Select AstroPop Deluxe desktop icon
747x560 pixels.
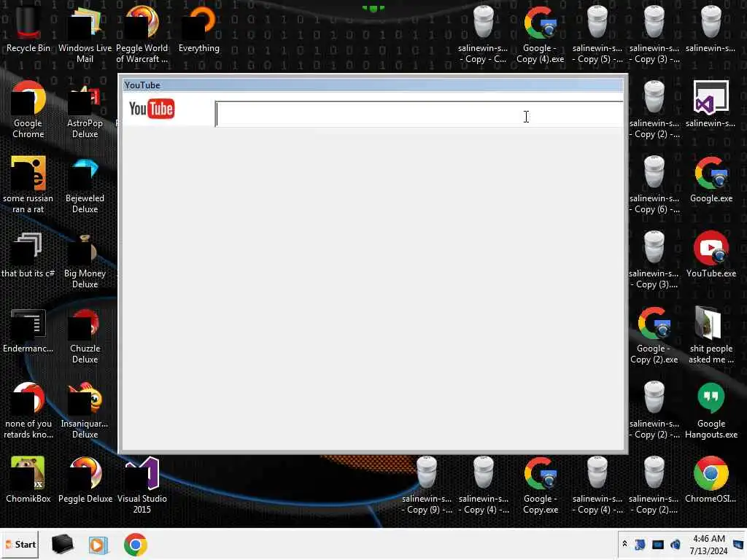(85, 109)
